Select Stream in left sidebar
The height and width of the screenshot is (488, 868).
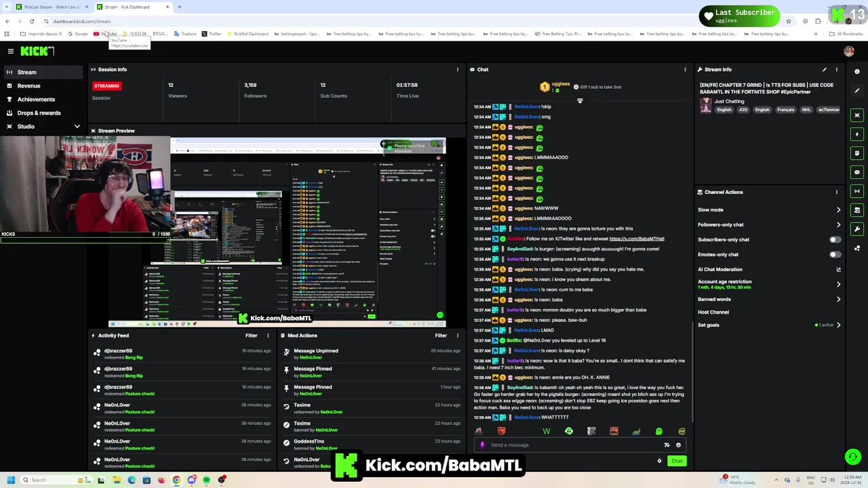point(43,72)
